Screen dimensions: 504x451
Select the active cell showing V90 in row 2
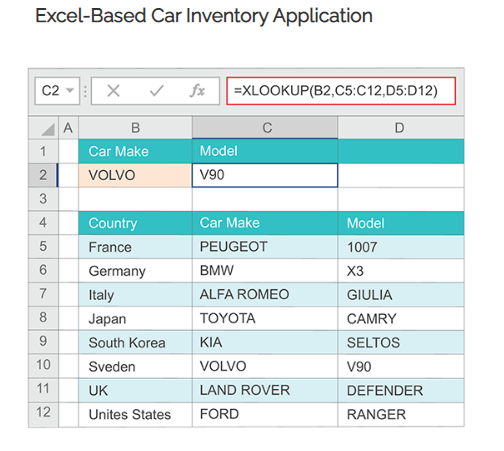pos(265,175)
